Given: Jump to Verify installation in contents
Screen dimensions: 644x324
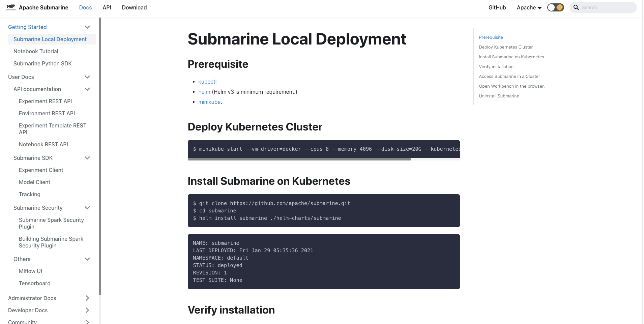Looking at the screenshot, I should (496, 67).
